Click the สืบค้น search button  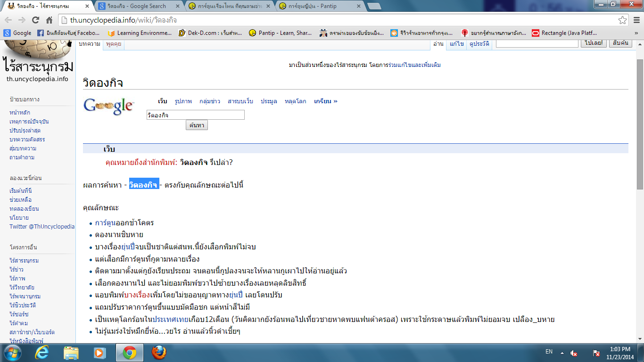620,43
